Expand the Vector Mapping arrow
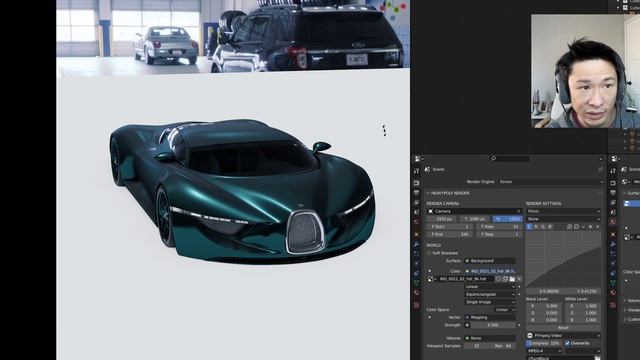Viewport: 640px width, 360px height. [x=430, y=317]
